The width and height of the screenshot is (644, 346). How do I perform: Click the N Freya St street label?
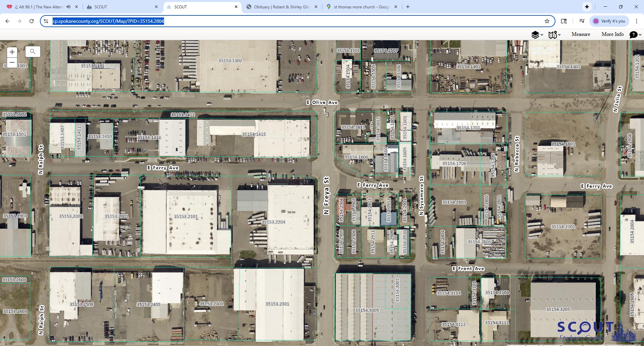[x=326, y=195]
